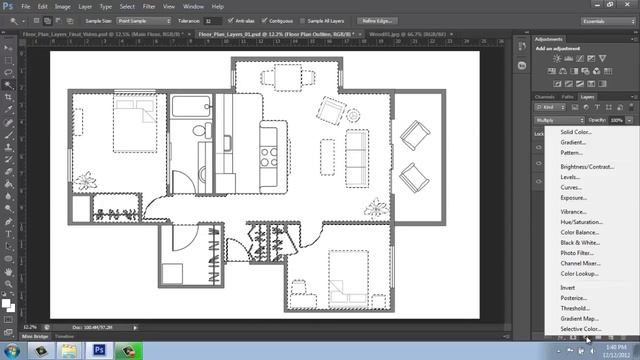Choose Hue/Saturation... from the adjustment menu

582,222
